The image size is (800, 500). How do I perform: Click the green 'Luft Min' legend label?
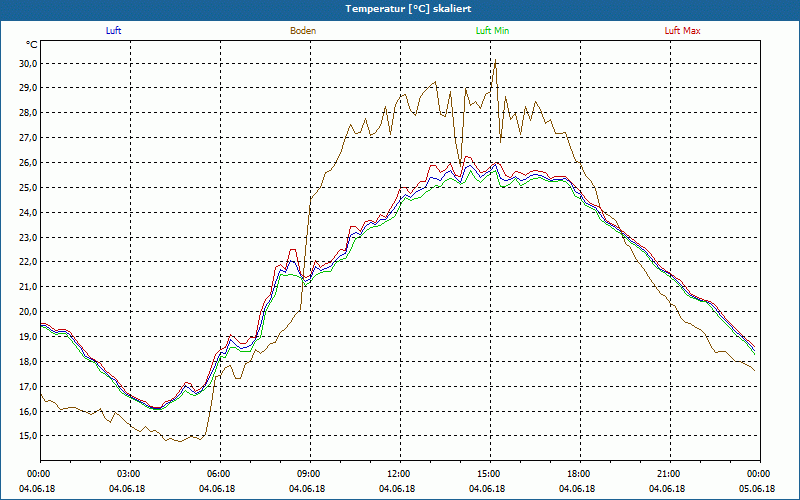492,31
